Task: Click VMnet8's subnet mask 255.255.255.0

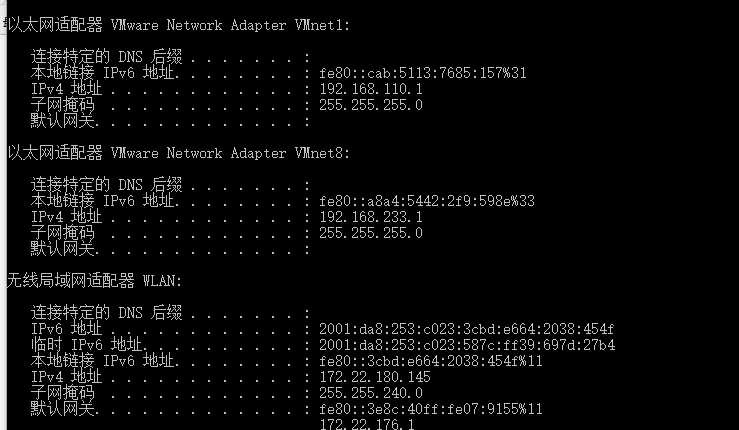Action: pyautogui.click(x=371, y=233)
